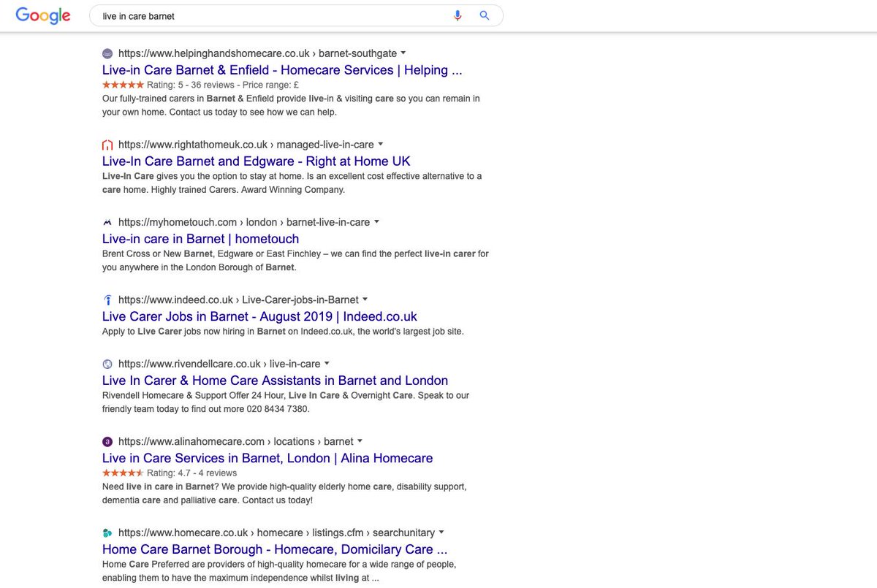Click the Google logo
The width and height of the screenshot is (877, 588).
(x=43, y=15)
